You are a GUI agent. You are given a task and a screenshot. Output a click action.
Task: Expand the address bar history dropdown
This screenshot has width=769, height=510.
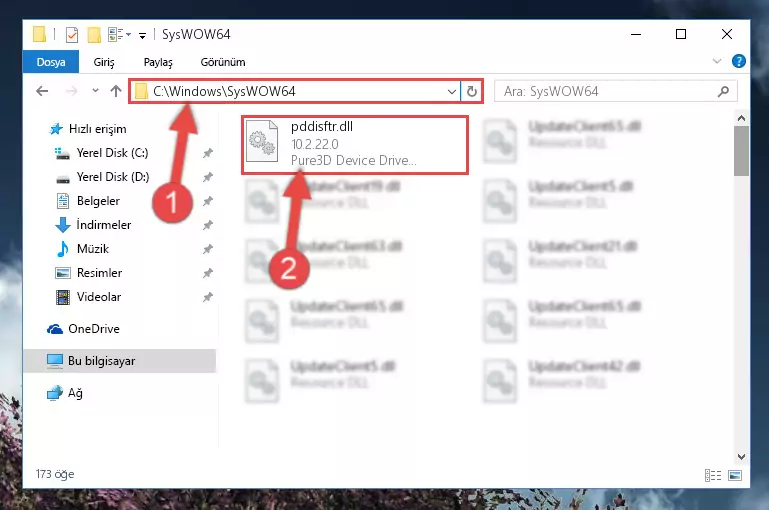[x=452, y=92]
